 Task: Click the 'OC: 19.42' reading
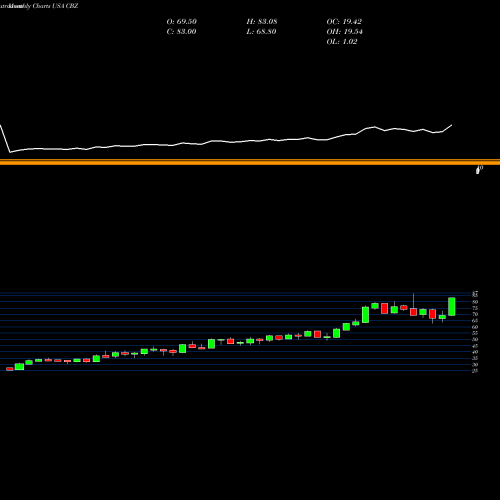click(x=344, y=22)
